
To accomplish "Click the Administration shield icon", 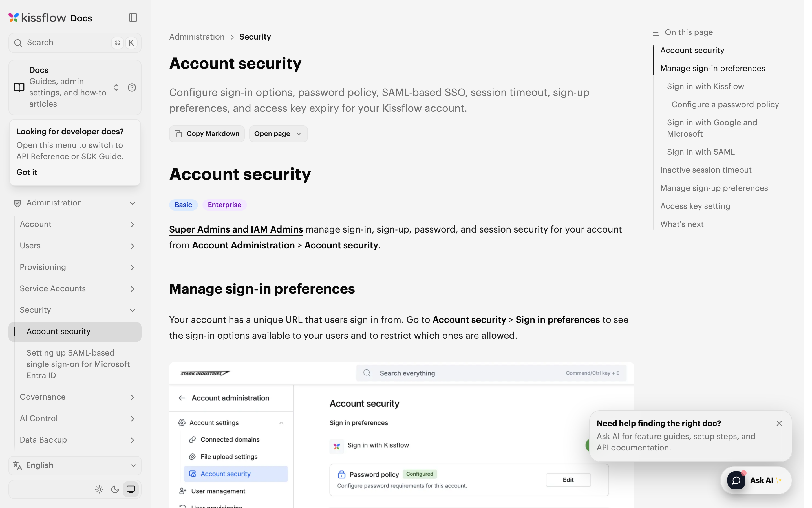I will pyautogui.click(x=17, y=203).
